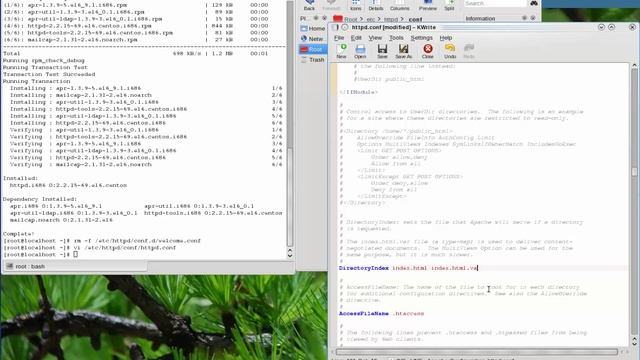Switch Dolphin to Details view
This screenshot has height=360, width=640.
pos(376,5)
